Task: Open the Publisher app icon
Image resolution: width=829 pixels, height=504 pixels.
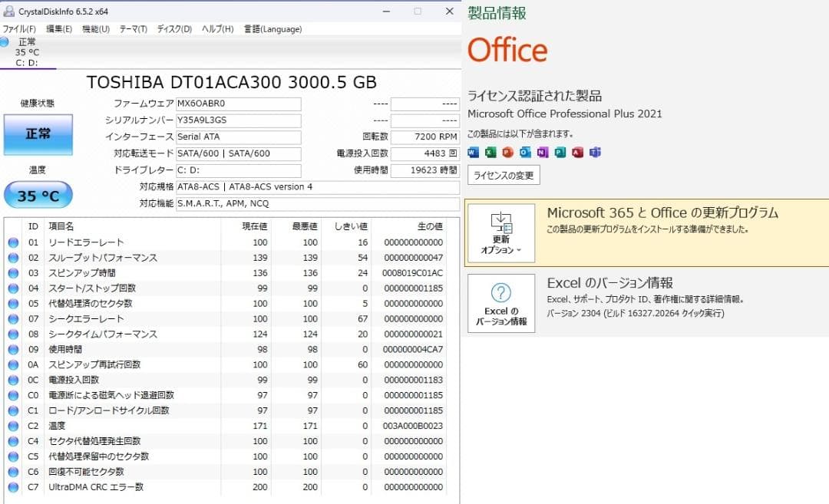Action: point(557,152)
